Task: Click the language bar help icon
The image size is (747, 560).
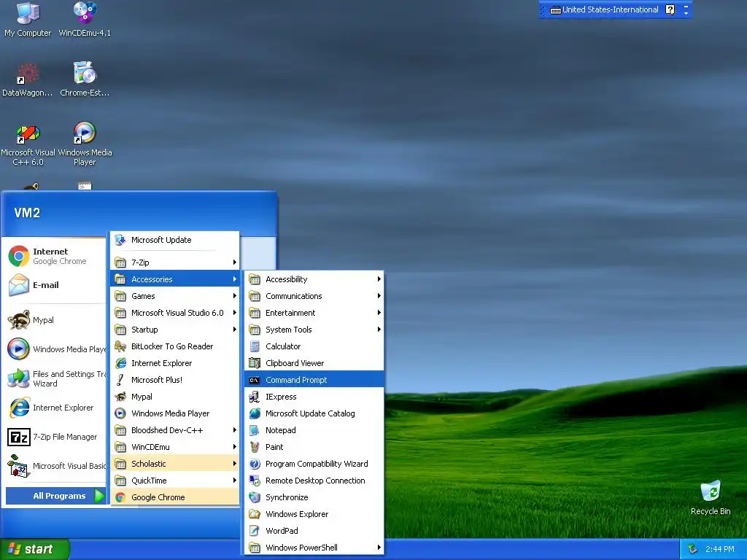Action: pos(670,9)
